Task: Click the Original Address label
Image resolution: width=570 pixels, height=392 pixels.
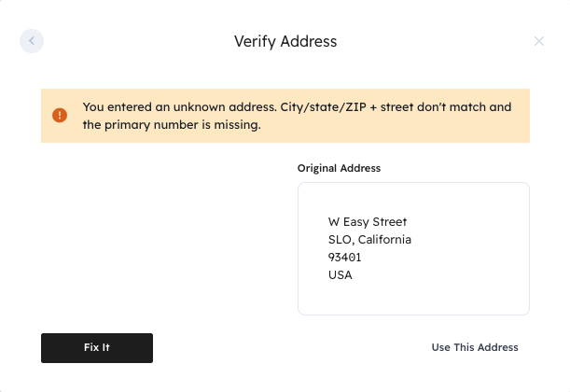Action: pyautogui.click(x=339, y=168)
